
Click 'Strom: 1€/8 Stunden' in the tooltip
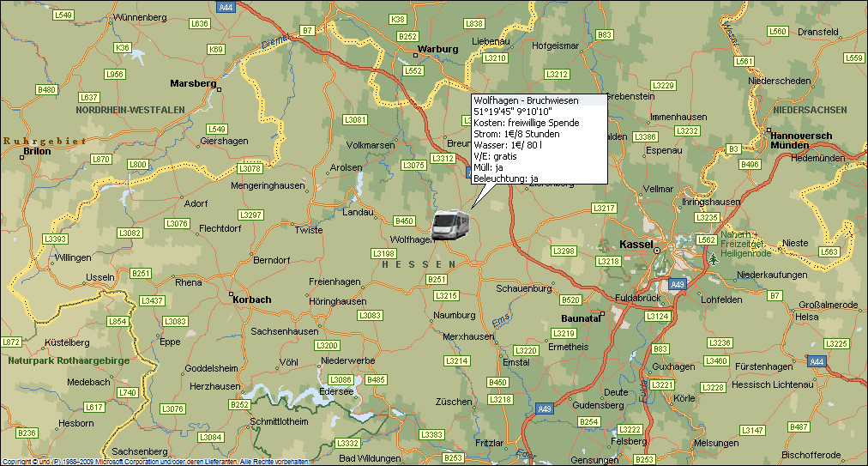coord(516,134)
